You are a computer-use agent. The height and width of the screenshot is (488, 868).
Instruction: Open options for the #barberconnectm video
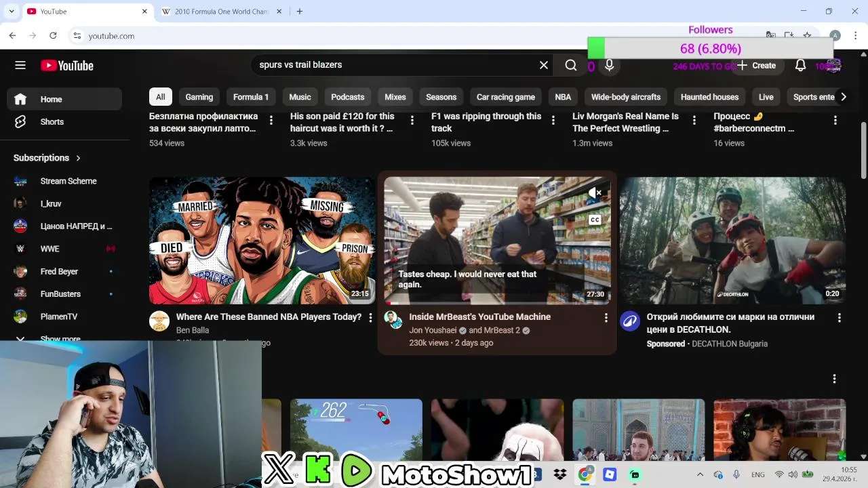pos(835,120)
